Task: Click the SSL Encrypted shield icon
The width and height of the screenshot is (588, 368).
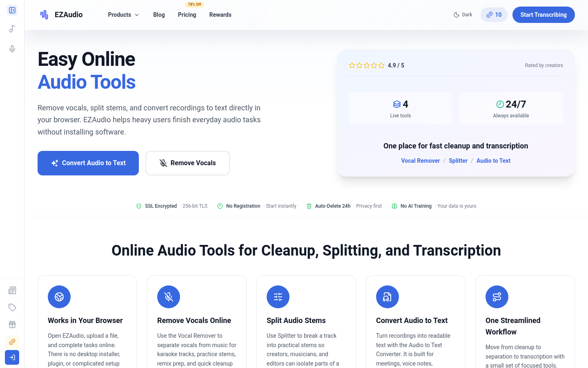Action: (x=139, y=206)
